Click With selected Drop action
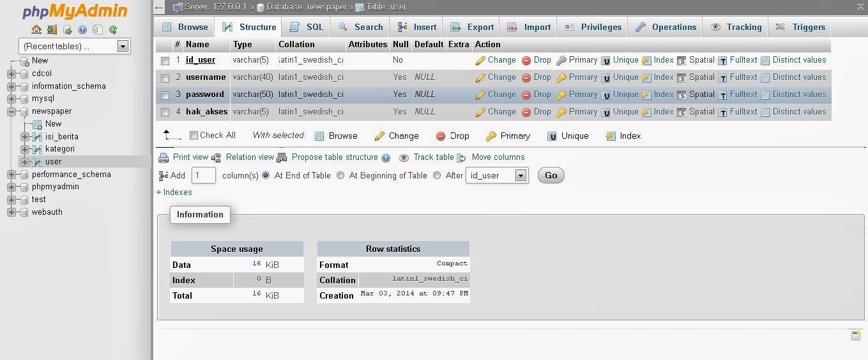Screen dimensions: 868x360 pyautogui.click(x=452, y=136)
